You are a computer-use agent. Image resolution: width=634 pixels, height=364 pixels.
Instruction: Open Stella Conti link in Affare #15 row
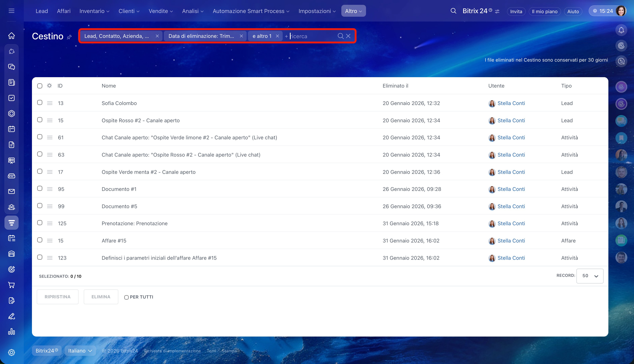point(511,240)
